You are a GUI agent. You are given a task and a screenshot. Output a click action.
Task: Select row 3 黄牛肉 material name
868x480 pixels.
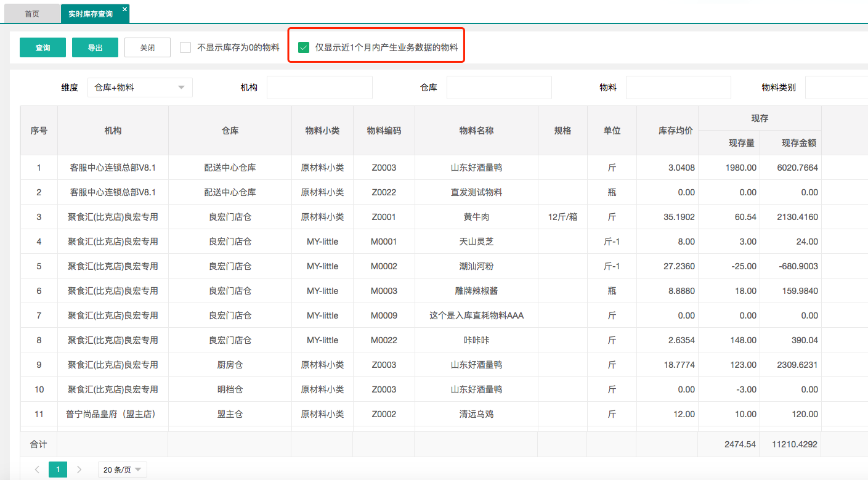tap(476, 217)
